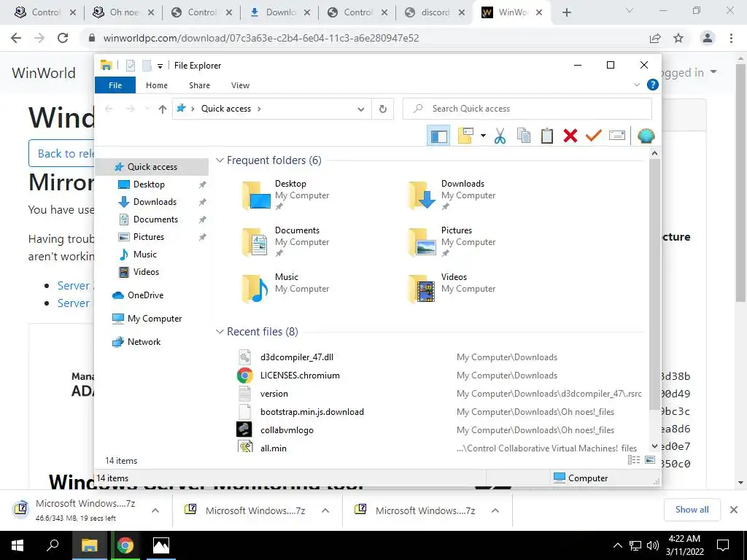Click the Paste clipboard icon
747x560 pixels.
(x=547, y=136)
